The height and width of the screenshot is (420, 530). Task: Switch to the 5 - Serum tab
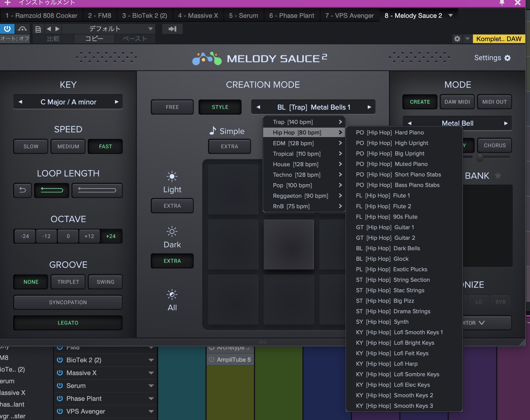point(243,15)
